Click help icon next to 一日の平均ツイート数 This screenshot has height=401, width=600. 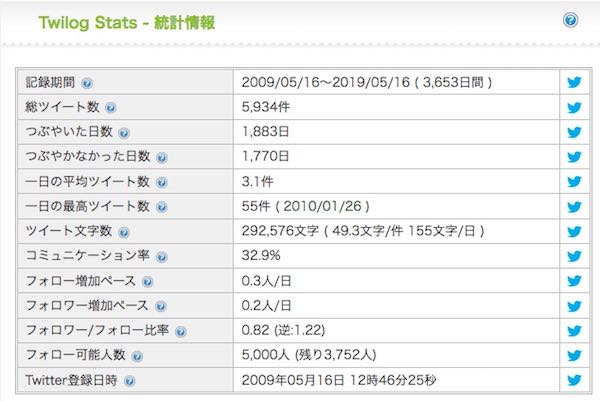tap(162, 183)
